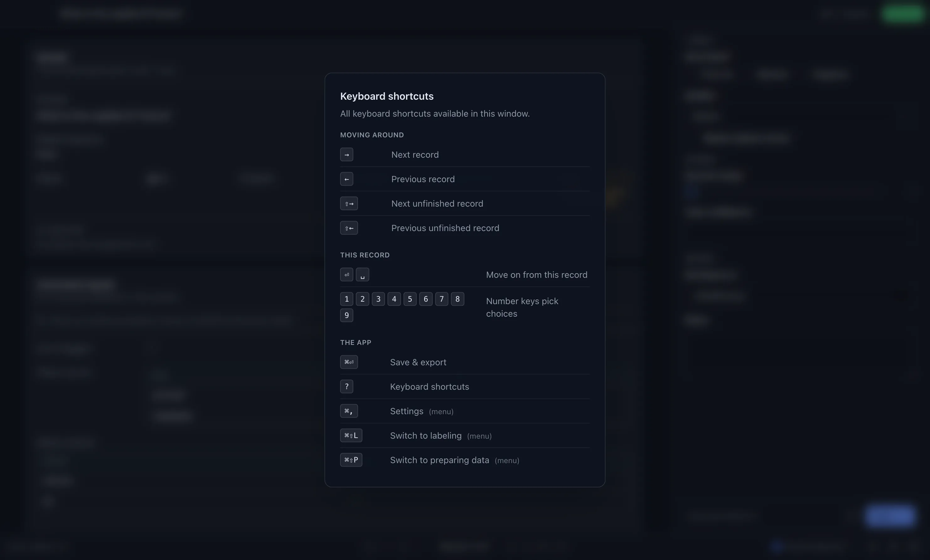Click the blurred green button at top right
Image resolution: width=930 pixels, height=560 pixels.
point(902,14)
